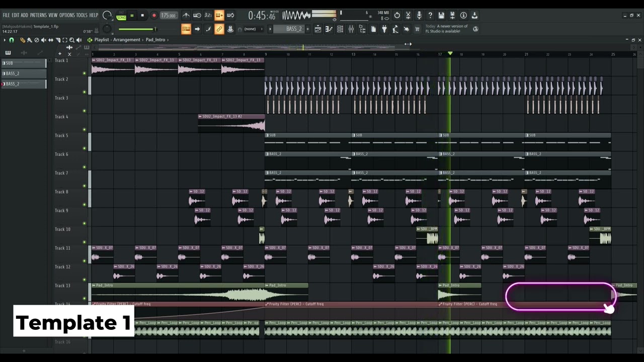Select the playlist Draw pencil tool
644x362 pixels.
pos(23,40)
